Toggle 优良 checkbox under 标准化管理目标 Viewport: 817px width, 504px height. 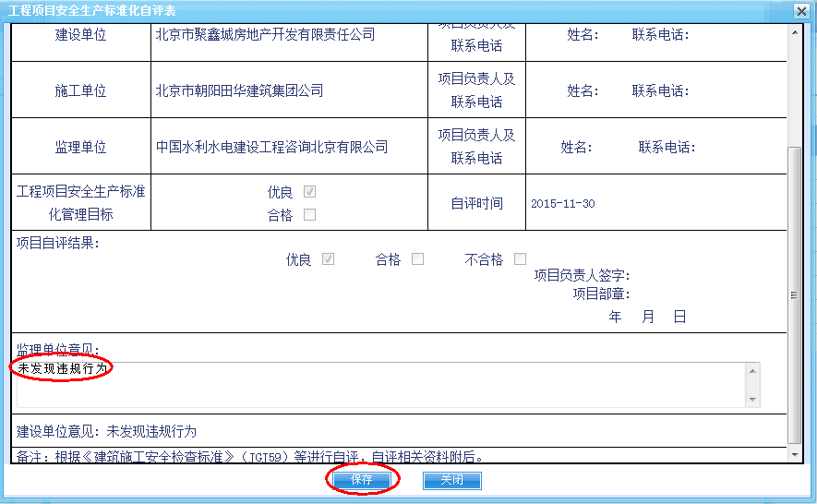point(310,192)
